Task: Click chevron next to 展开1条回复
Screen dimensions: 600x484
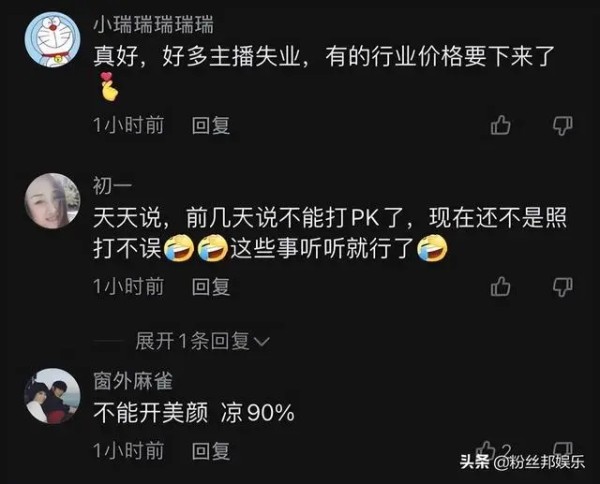Action: click(262, 341)
